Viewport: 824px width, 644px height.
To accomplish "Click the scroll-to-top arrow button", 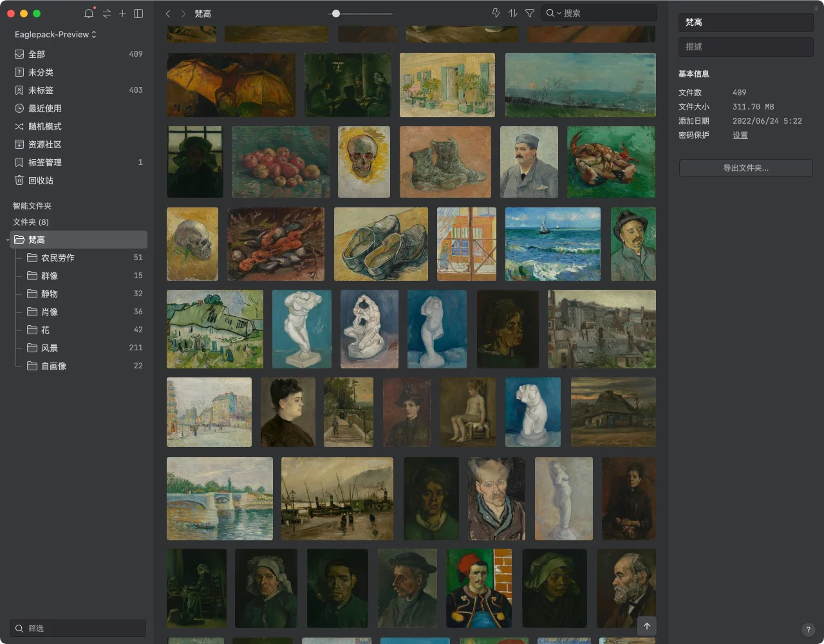I will point(647,626).
